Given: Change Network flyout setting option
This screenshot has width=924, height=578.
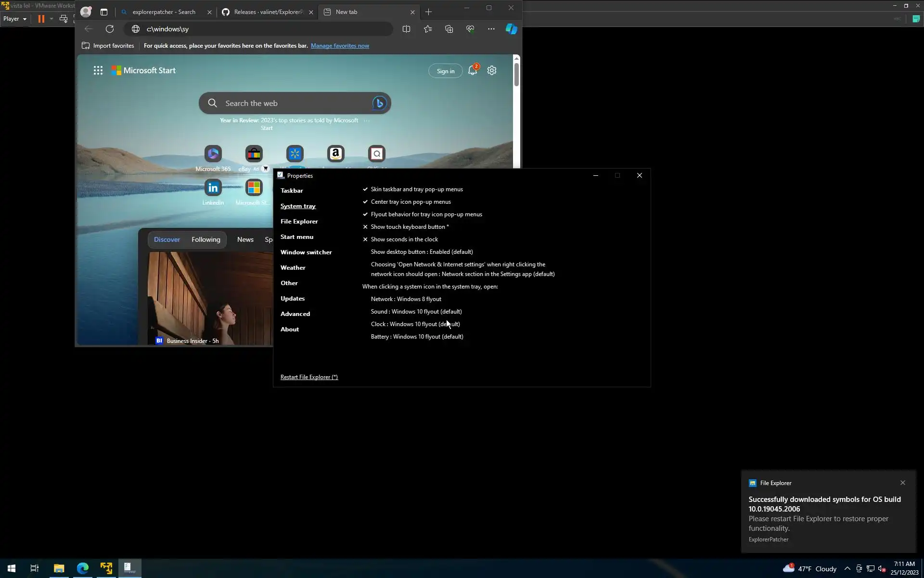Looking at the screenshot, I should click(406, 299).
